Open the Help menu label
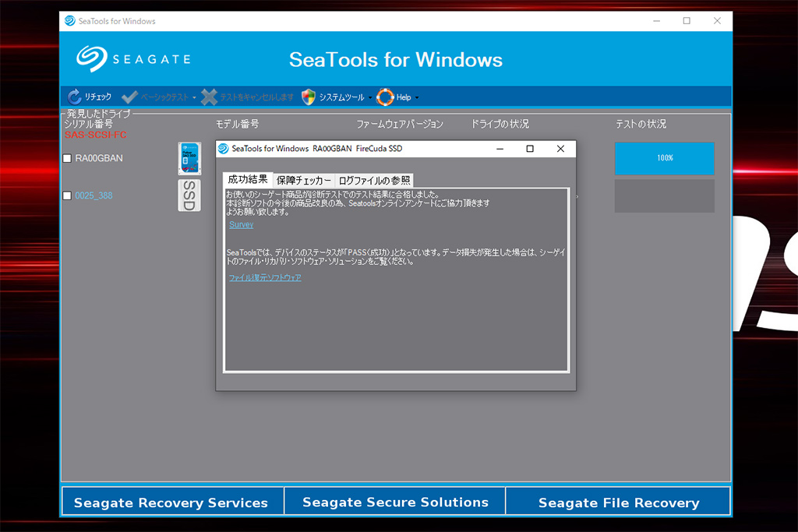The image size is (798, 532). (404, 97)
